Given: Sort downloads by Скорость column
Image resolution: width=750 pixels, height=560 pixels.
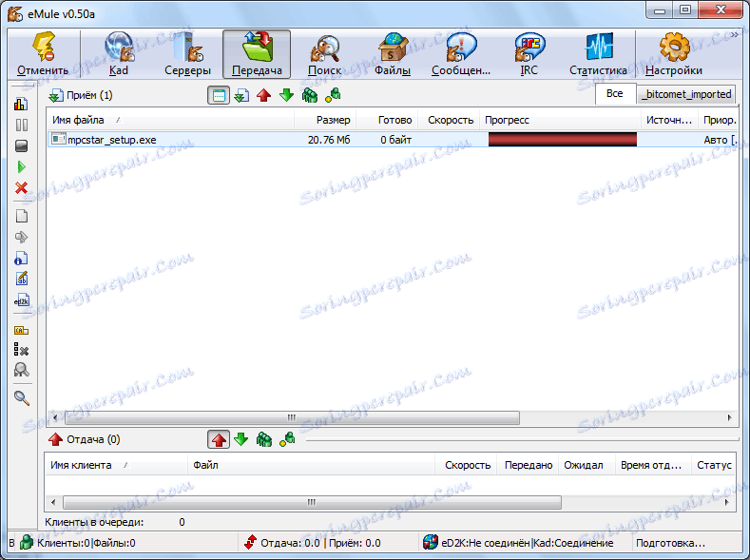Looking at the screenshot, I should (x=449, y=120).
